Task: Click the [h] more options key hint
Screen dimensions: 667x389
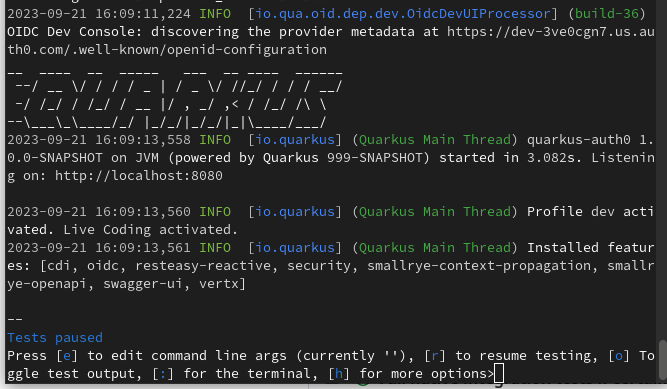Action: click(x=339, y=374)
